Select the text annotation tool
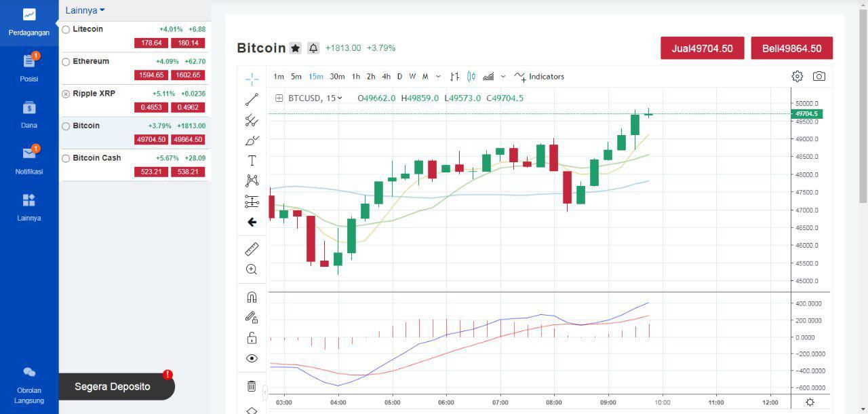The height and width of the screenshot is (414, 868). pyautogui.click(x=252, y=160)
